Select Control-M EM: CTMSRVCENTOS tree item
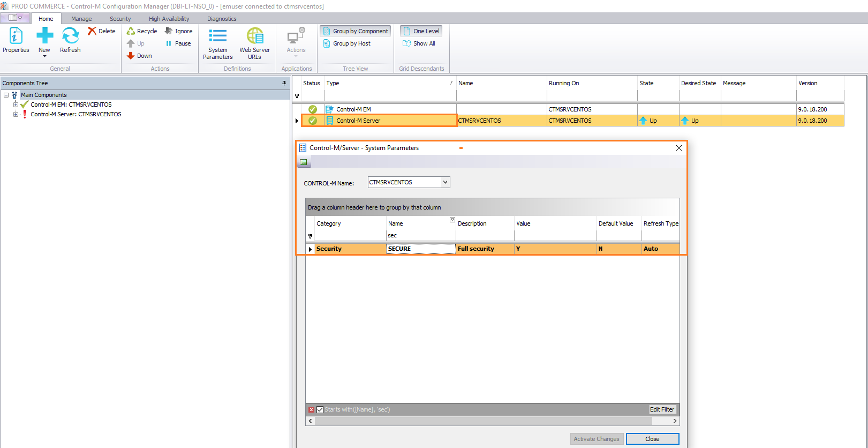 pyautogui.click(x=71, y=104)
